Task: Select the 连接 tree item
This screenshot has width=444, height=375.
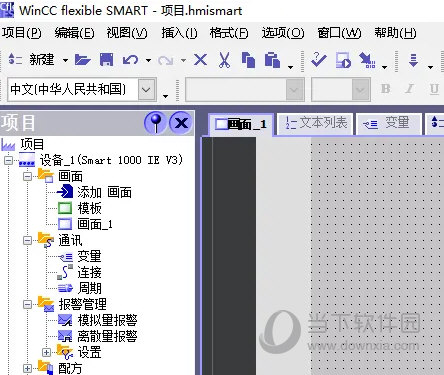Action: click(x=89, y=272)
